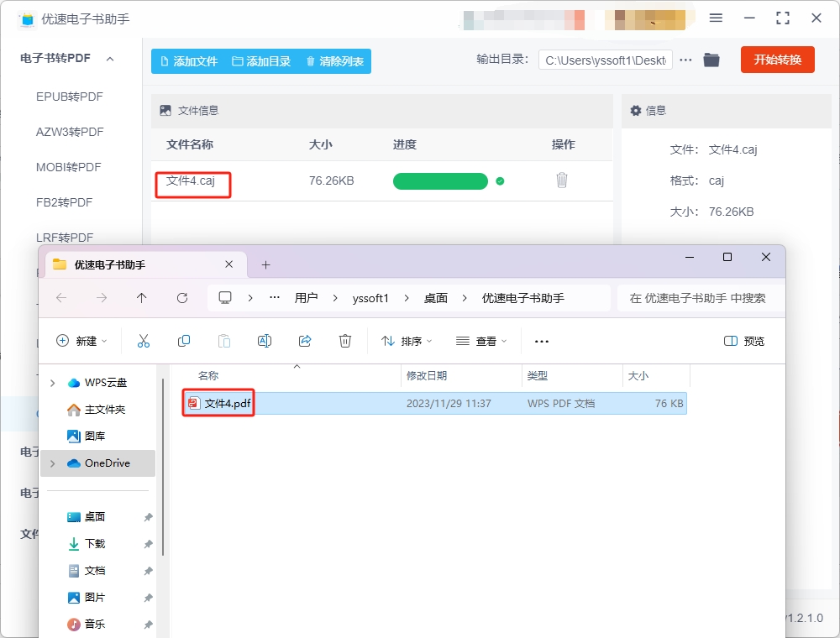Image resolution: width=840 pixels, height=638 pixels.
Task: Expand the chevron after 桌面 in breadcrumb
Action: [x=465, y=298]
